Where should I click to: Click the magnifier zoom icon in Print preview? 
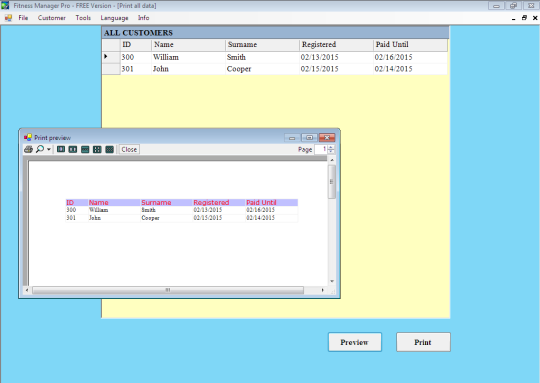[x=40, y=149]
